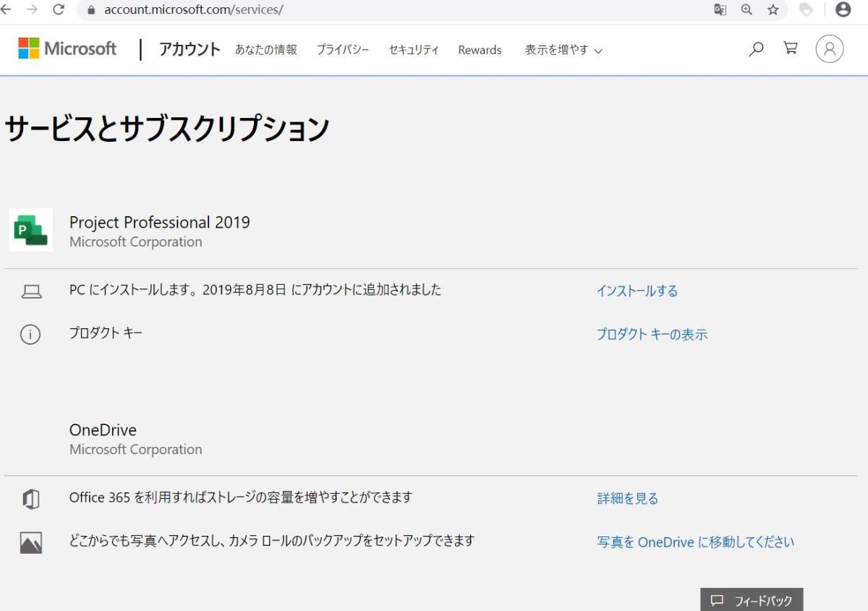868x611 pixels.
Task: Reload the page
Action: tap(59, 10)
